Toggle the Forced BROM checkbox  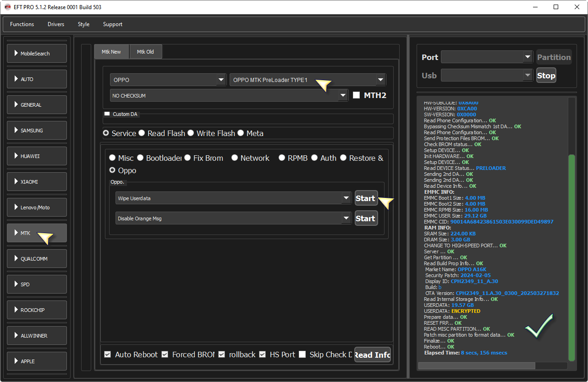(165, 355)
